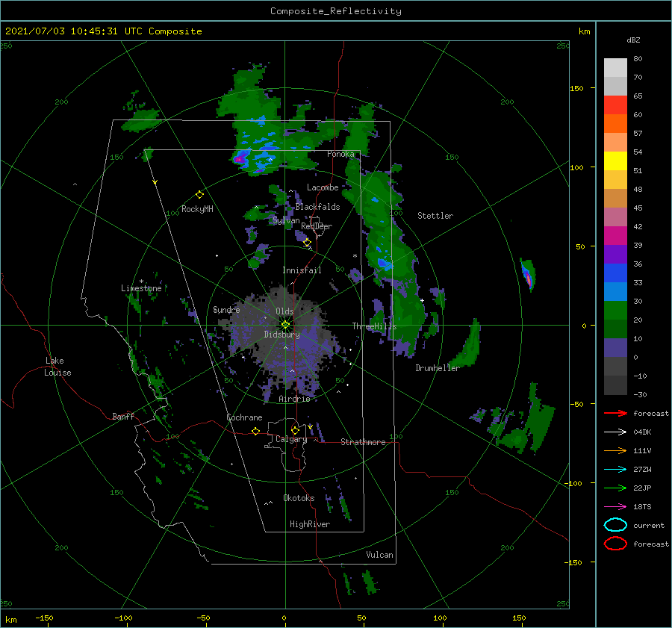Pick the magenta 39–42 dBZ legend swatch

coord(615,235)
